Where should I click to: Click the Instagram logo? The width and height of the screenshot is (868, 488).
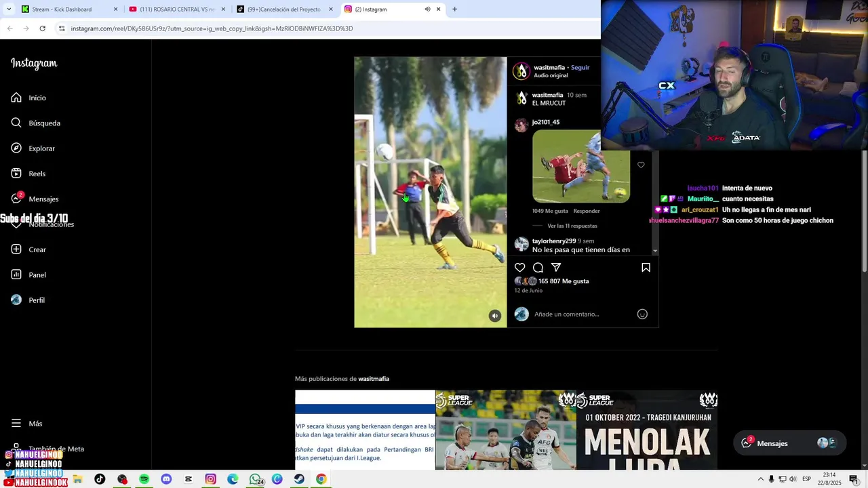34,64
